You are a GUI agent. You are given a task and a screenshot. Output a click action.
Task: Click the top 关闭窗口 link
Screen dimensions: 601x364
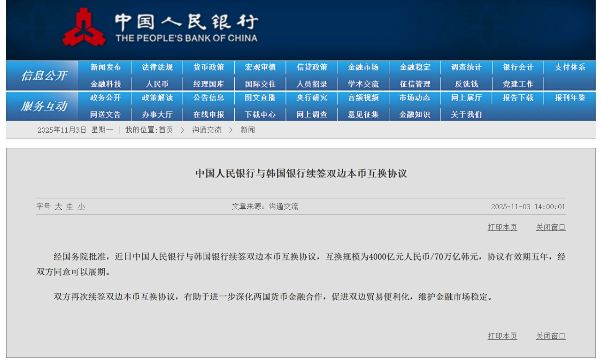551,227
